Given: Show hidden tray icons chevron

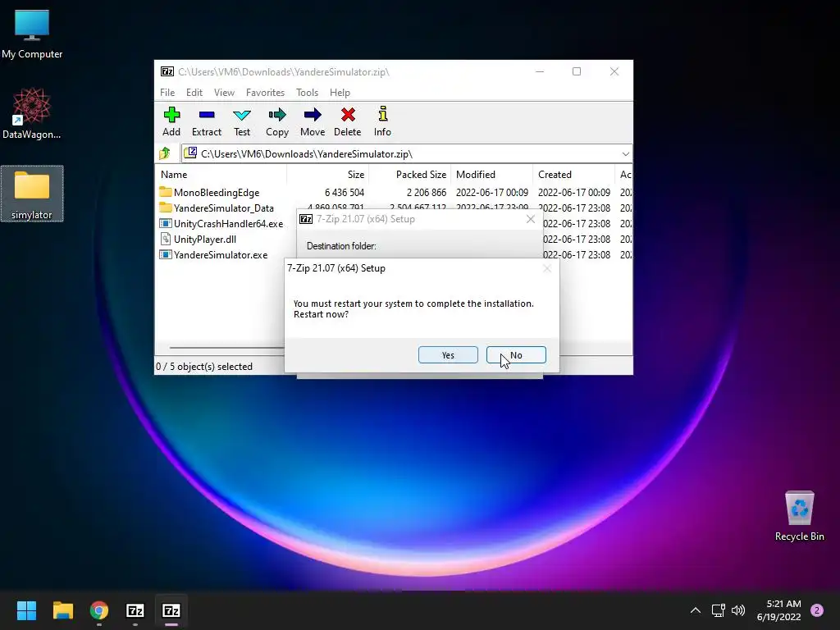Looking at the screenshot, I should 696,610.
